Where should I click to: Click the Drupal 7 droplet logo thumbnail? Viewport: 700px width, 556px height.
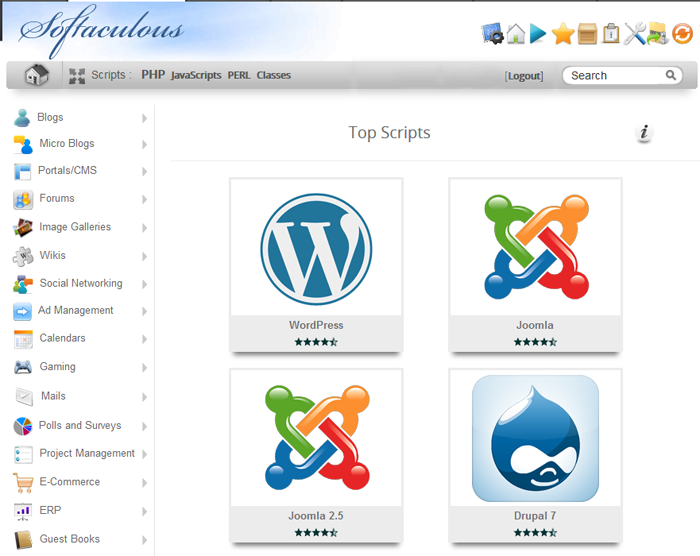click(x=535, y=438)
